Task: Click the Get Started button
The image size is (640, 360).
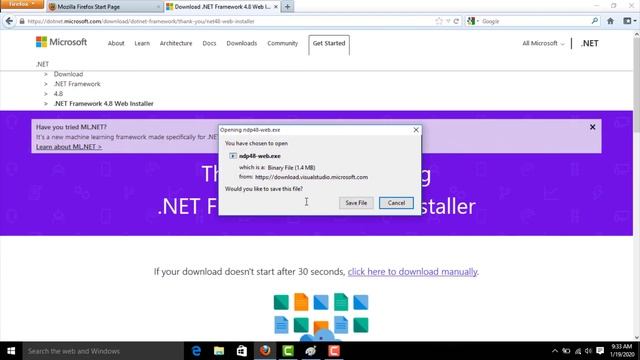Action: [329, 44]
